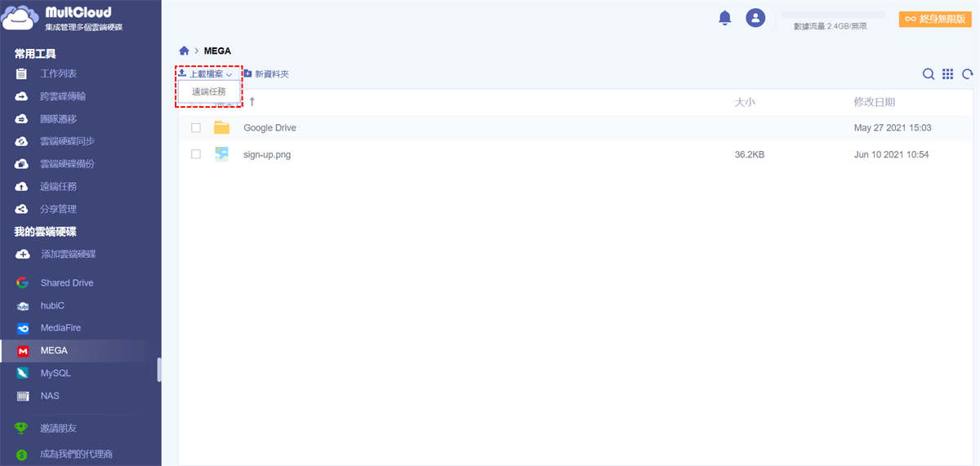Click the data traffic usage bar
The width and height of the screenshot is (980, 466).
click(834, 15)
